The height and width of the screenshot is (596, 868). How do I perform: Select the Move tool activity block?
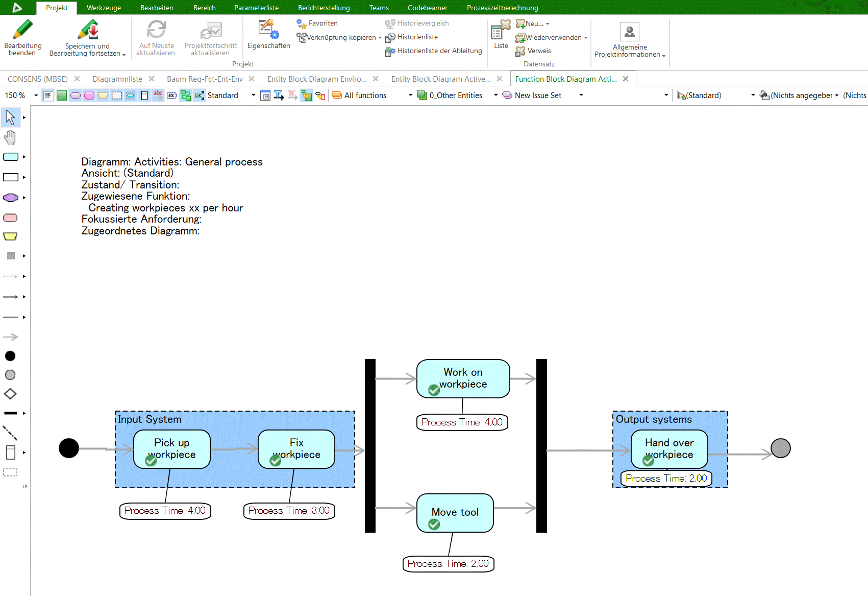pos(454,512)
